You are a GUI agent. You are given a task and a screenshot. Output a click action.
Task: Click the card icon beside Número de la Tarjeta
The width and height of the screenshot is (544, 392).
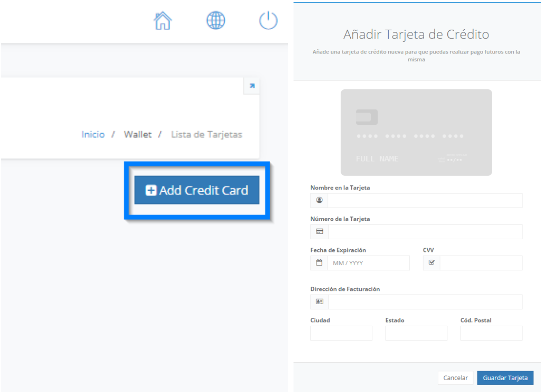point(319,231)
